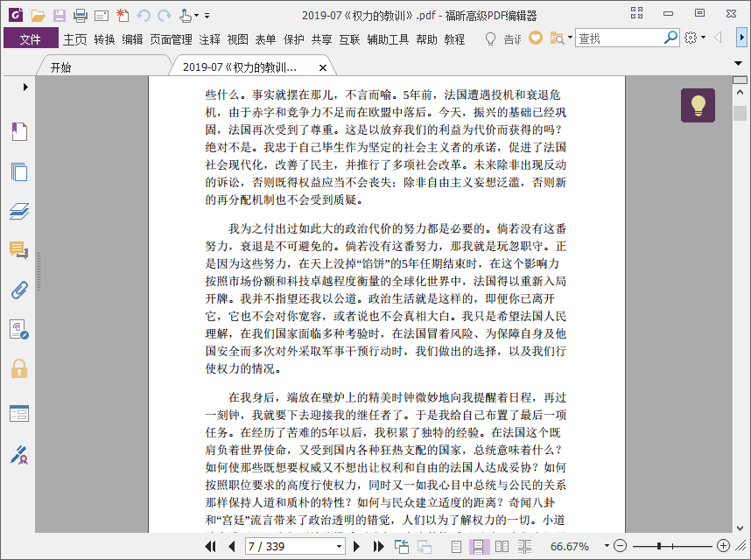The height and width of the screenshot is (560, 751).
Task: Select single page view mode
Action: pos(456,546)
